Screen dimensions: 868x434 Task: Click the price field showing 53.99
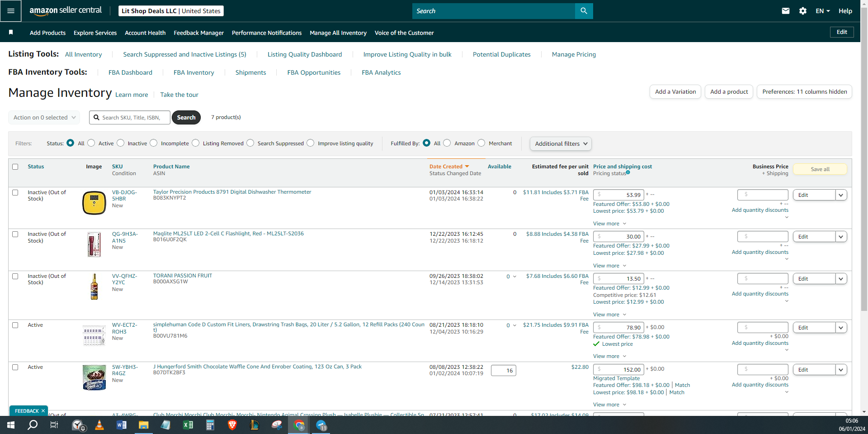(618, 195)
